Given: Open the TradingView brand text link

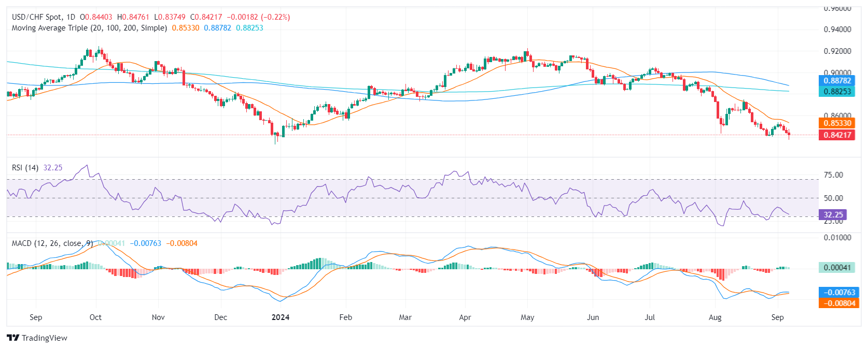Looking at the screenshot, I should 45,338.
